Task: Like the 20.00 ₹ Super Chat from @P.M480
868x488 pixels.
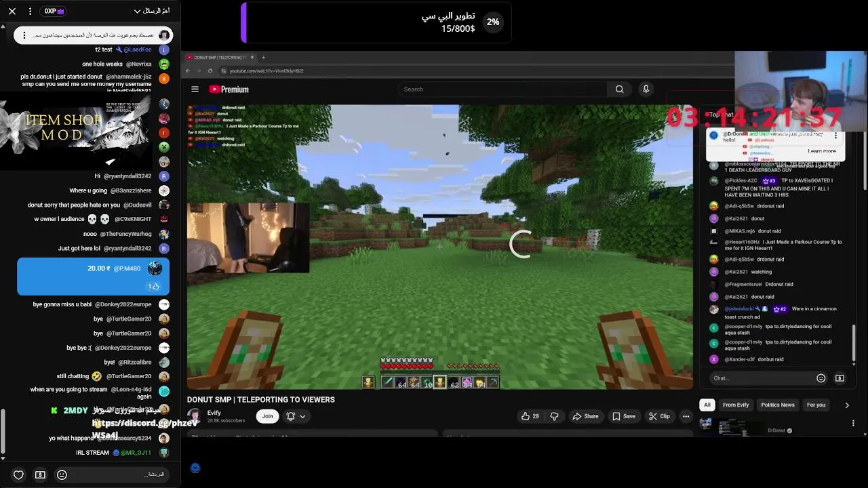Action: pyautogui.click(x=153, y=287)
